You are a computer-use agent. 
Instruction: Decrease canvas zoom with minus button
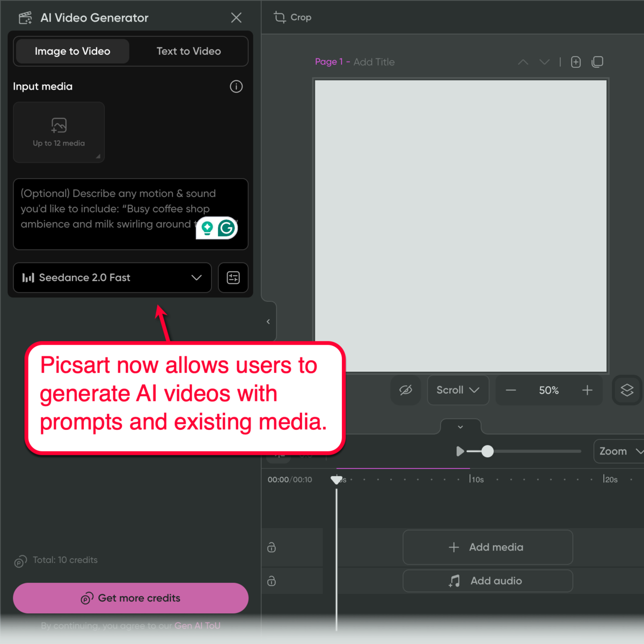[511, 390]
